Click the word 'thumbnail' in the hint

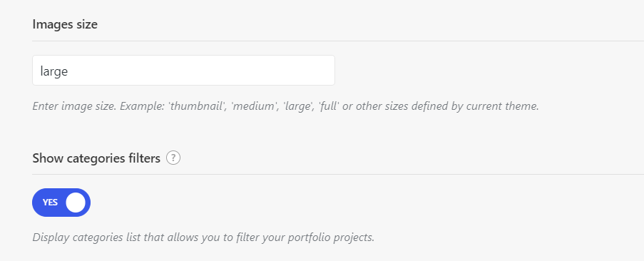coord(197,106)
